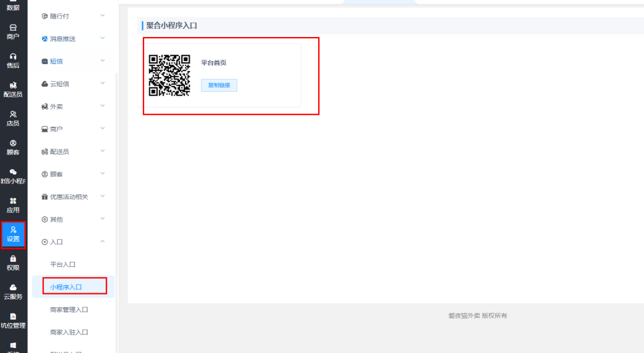This screenshot has height=353, width=644.
Task: Open 云服务 in the sidebar
Action: pos(13,291)
